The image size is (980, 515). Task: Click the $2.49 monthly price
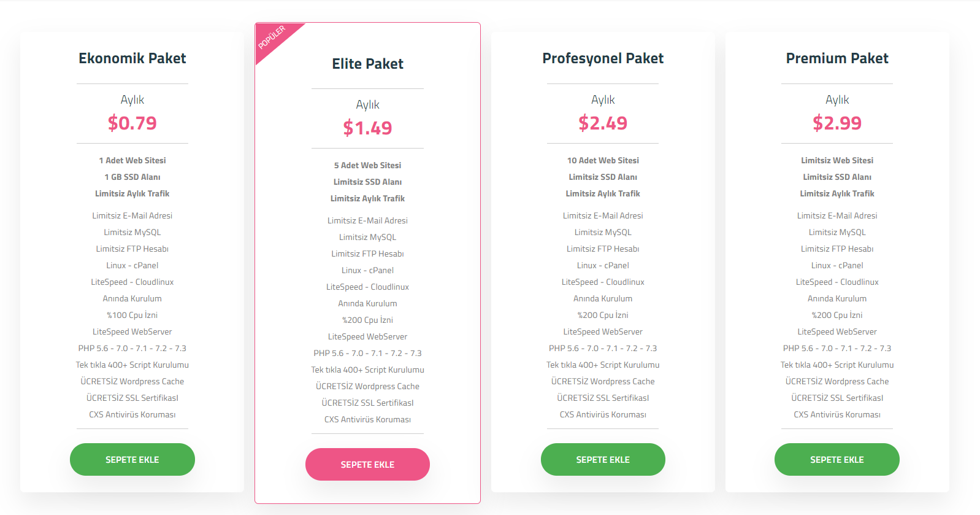(603, 123)
